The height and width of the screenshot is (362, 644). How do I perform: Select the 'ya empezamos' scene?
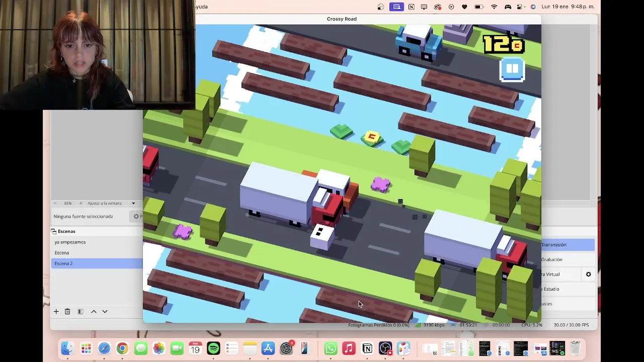pyautogui.click(x=97, y=242)
